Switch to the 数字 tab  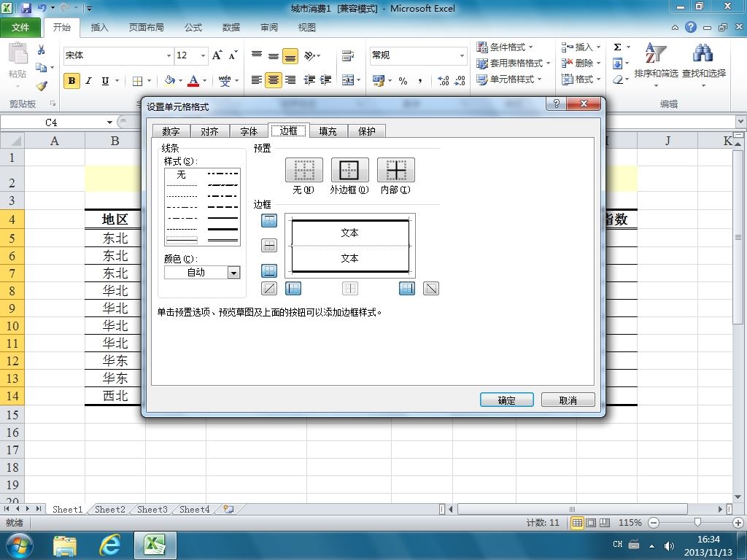click(x=171, y=131)
